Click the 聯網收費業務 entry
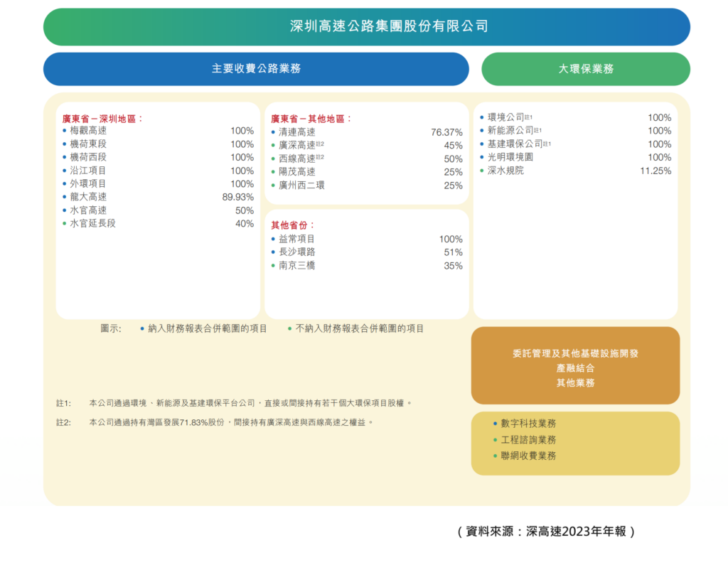The width and height of the screenshot is (728, 580). [x=528, y=456]
